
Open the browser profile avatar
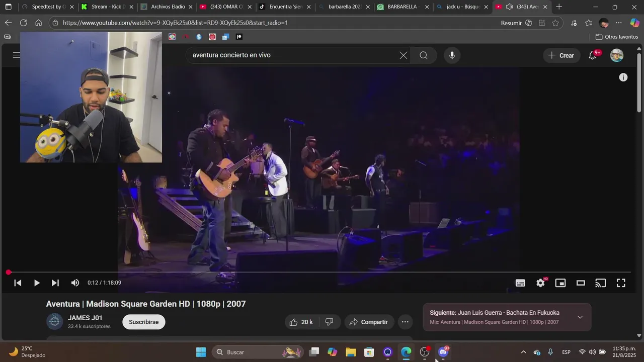click(604, 23)
